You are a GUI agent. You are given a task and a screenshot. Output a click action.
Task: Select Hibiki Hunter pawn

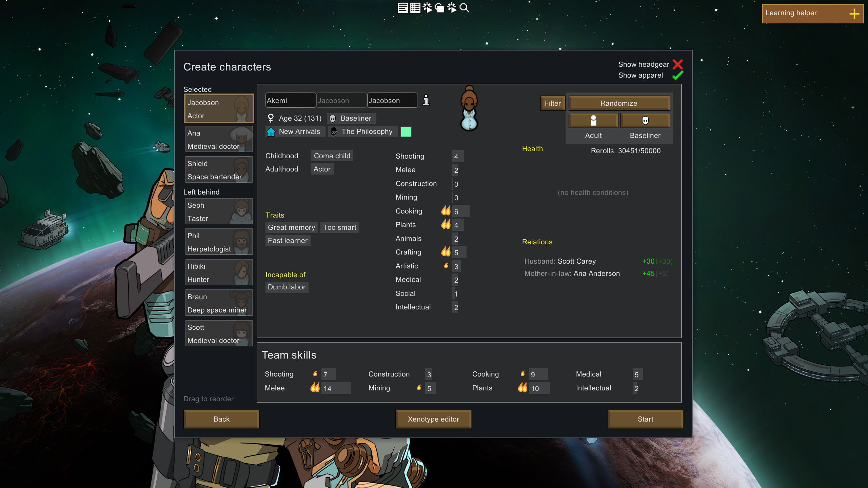[219, 272]
